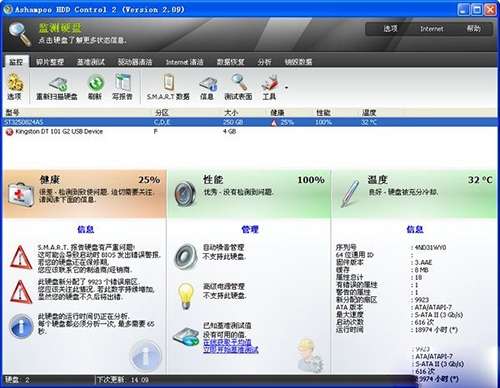Click the large faded info icon in health panel
The height and width of the screenshot is (388, 500).
coord(145,356)
